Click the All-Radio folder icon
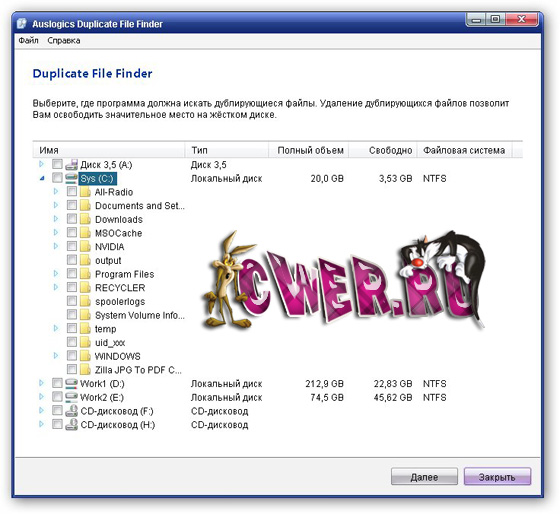 (85, 192)
